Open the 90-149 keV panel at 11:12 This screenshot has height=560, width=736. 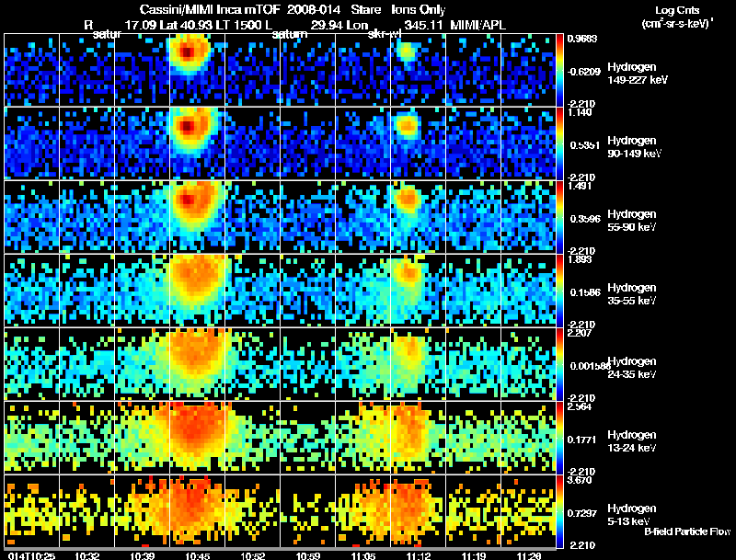[418, 143]
